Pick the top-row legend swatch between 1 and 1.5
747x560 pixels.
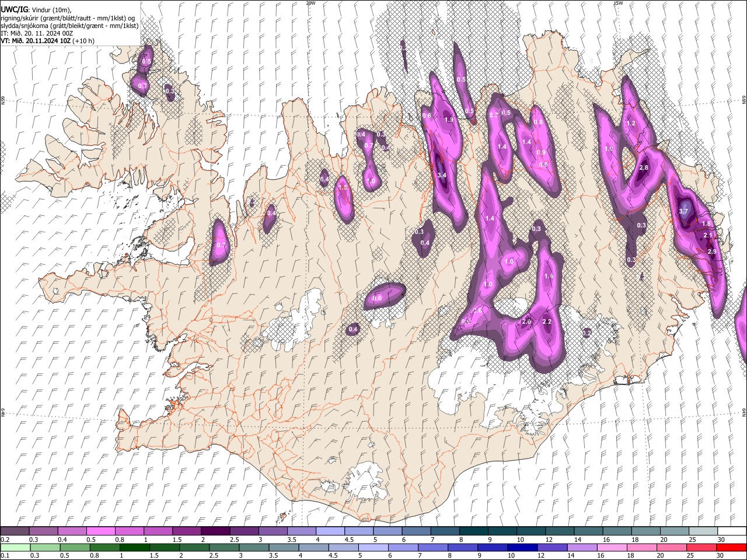[158, 531]
